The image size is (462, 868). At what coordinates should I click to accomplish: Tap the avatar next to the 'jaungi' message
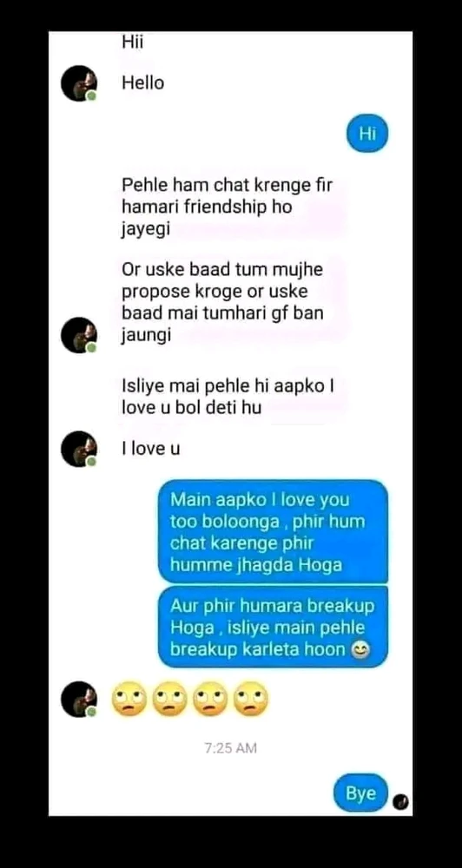coord(79,335)
